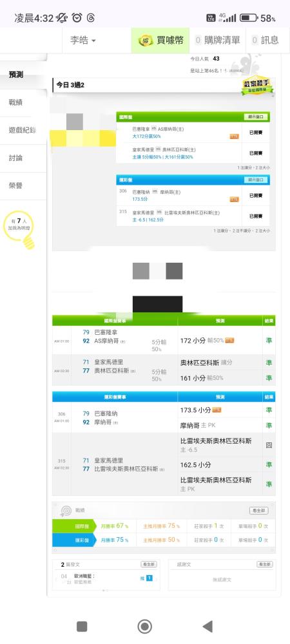Click 顯示盤口 in the green 國際盤 header
This screenshot has height=644, width=290.
(255, 117)
